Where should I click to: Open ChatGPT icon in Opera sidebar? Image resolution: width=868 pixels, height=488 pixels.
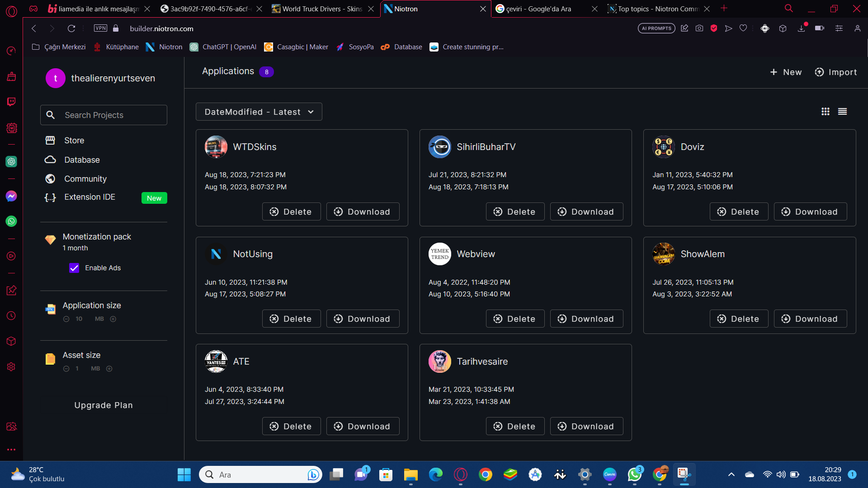[x=11, y=161]
